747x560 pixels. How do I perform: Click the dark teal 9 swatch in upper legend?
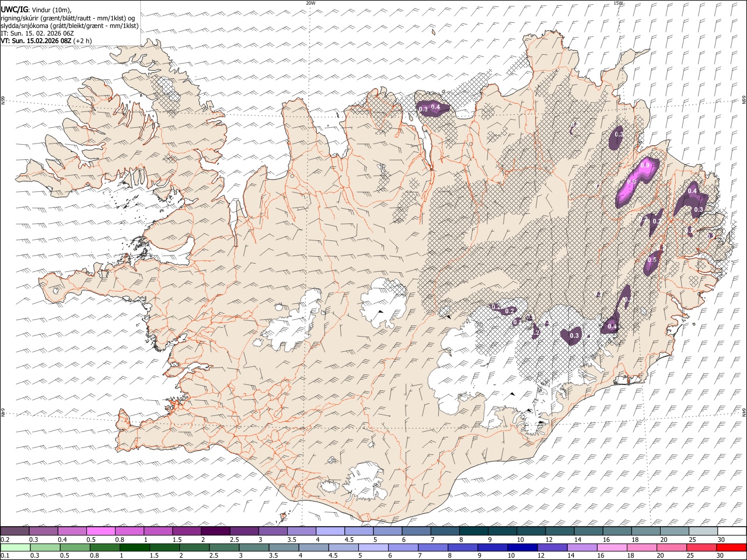coord(474,531)
